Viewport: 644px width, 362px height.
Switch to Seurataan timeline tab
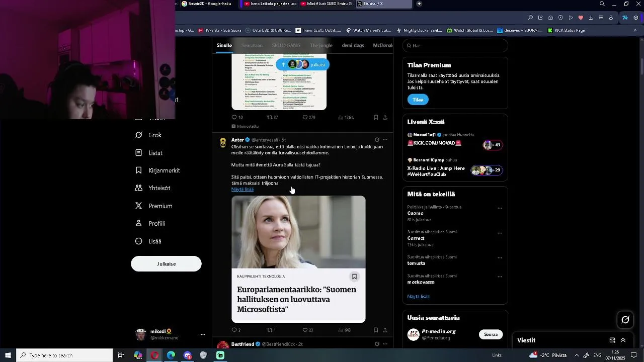point(252,45)
